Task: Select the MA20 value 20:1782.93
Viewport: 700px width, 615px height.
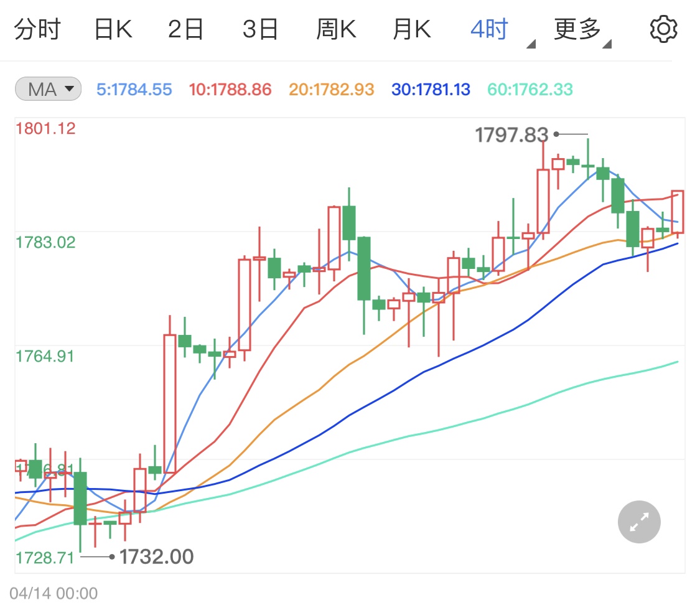Action: [x=331, y=90]
